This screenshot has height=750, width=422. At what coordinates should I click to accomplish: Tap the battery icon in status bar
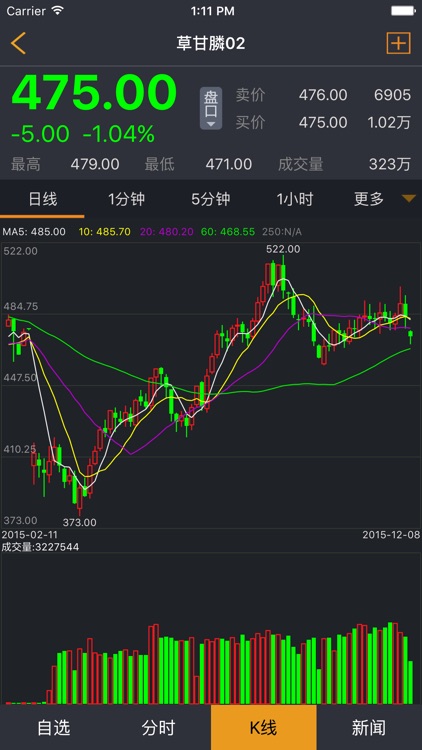coord(403,11)
